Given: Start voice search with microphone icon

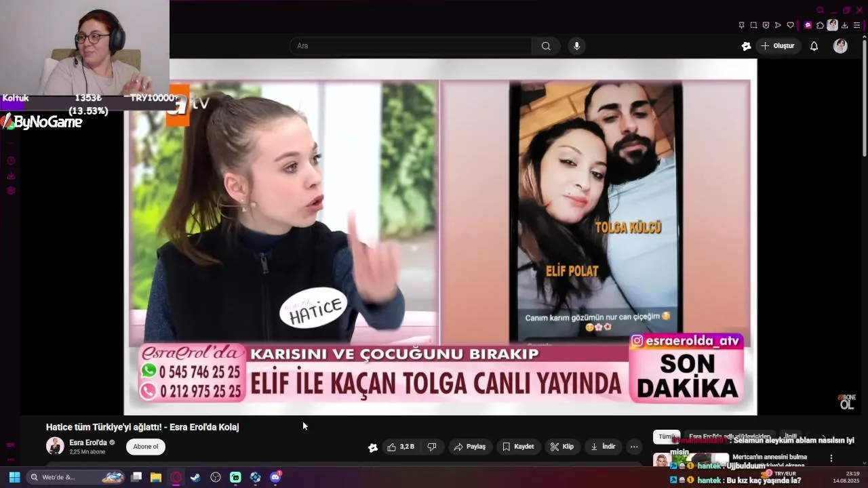Looking at the screenshot, I should click(576, 46).
